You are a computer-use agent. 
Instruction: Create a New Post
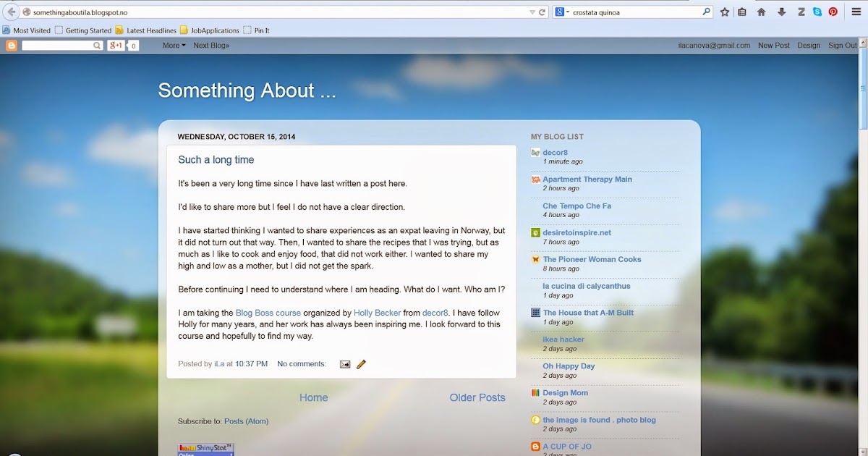774,46
